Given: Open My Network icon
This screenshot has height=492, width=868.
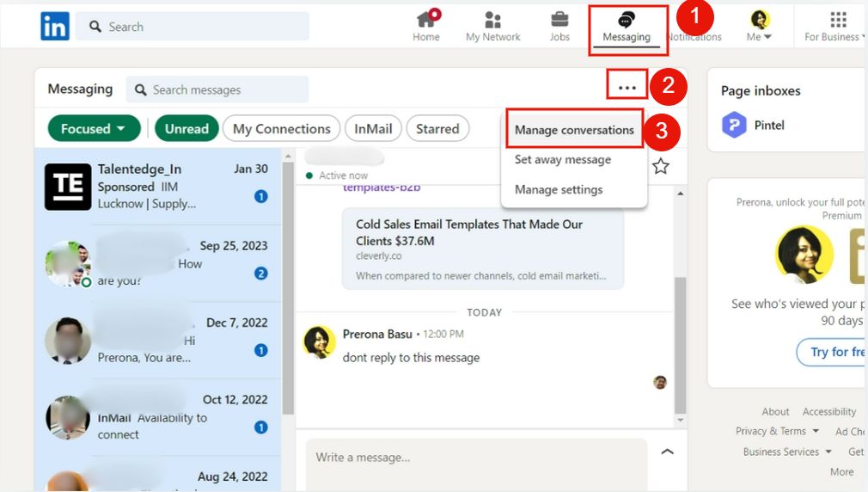Looking at the screenshot, I should point(492,20).
